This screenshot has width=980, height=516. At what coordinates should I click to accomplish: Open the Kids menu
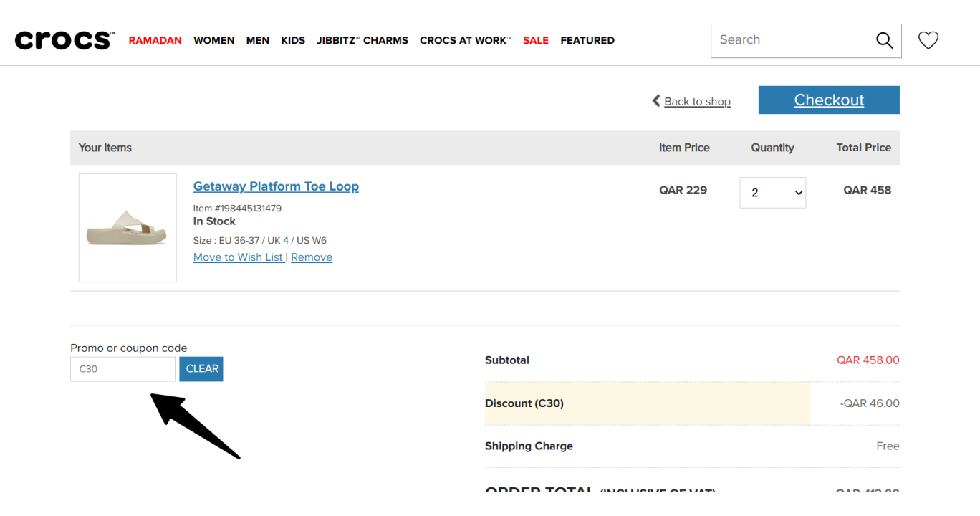(293, 40)
